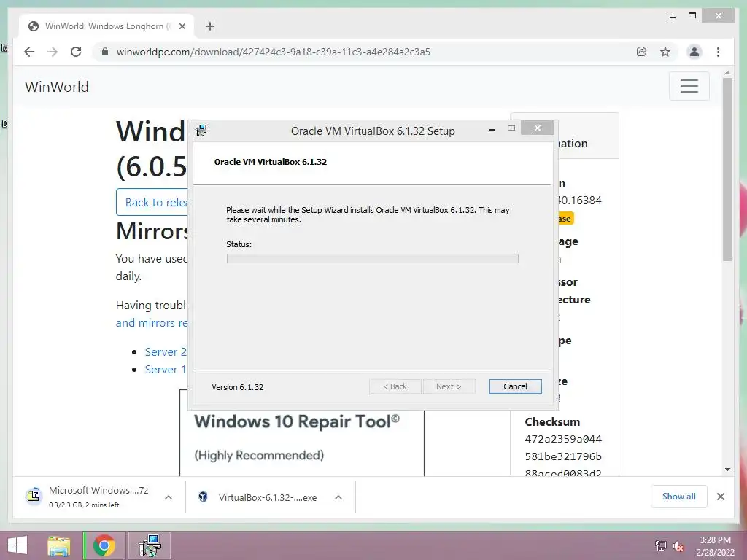Cancel the VirtualBox installation
This screenshot has height=560, width=747.
tap(515, 386)
